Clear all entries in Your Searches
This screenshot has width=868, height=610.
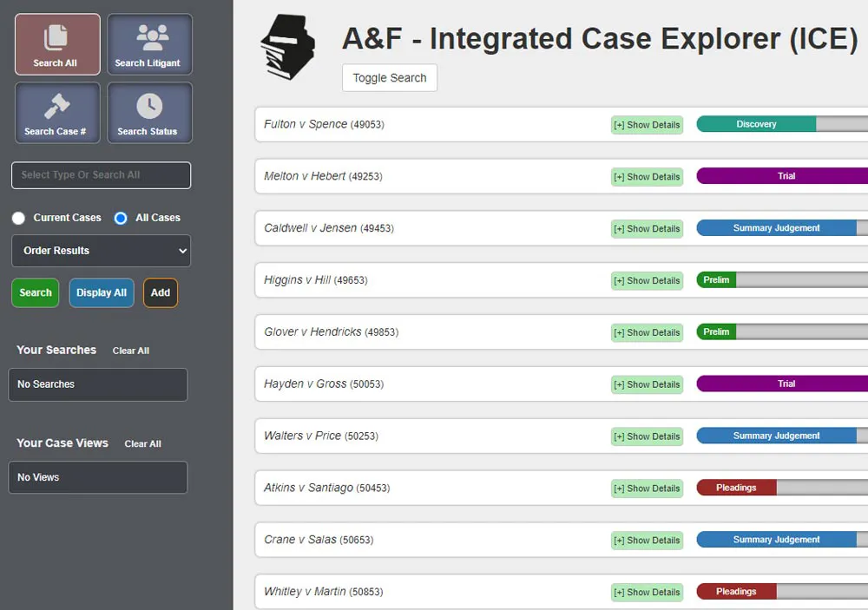click(131, 351)
